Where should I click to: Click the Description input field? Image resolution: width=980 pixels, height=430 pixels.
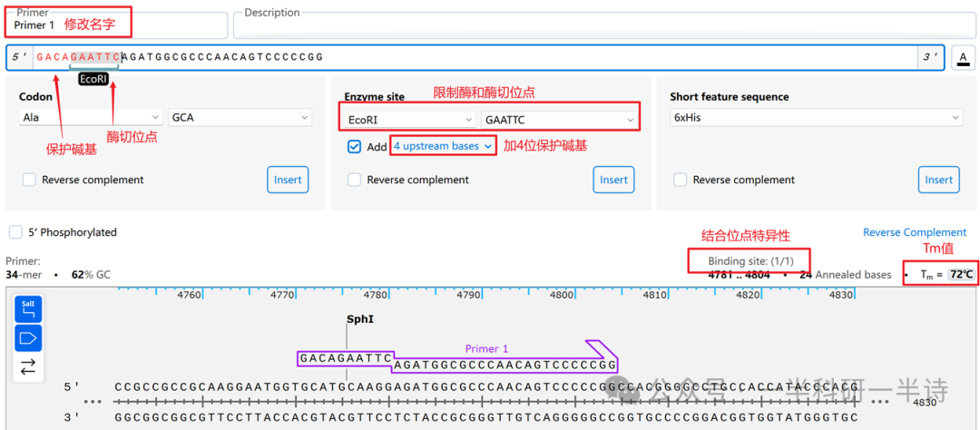tap(604, 25)
